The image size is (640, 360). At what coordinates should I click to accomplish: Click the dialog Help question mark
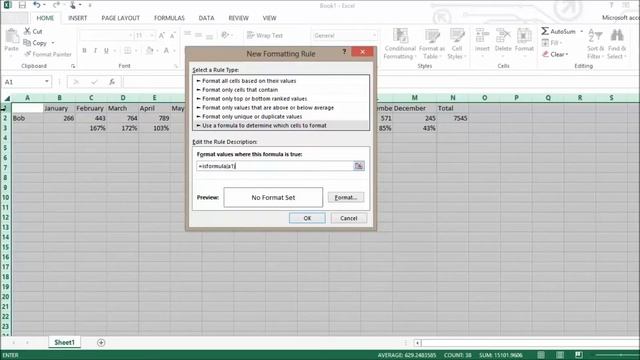pos(344,51)
